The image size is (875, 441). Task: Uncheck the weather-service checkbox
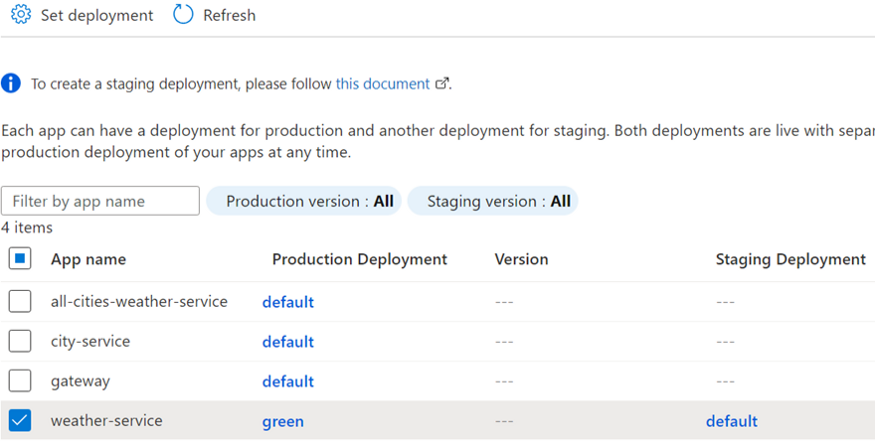tap(20, 421)
